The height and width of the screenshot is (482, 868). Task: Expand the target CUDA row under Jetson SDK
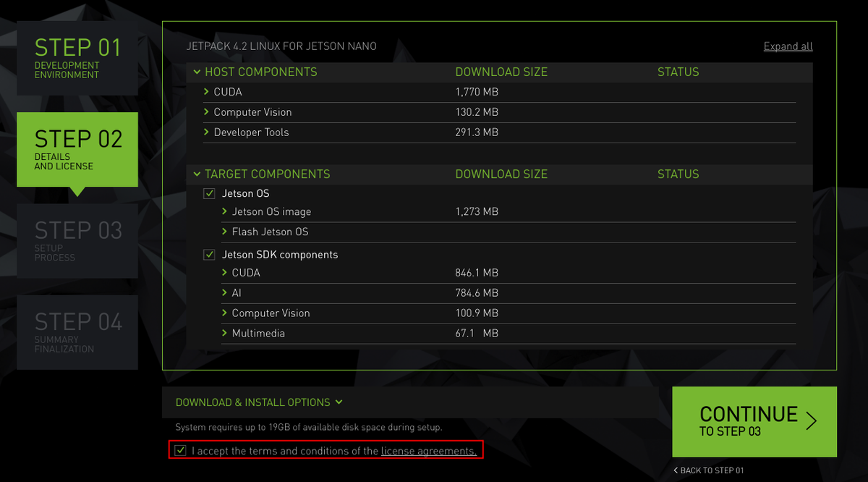(x=225, y=273)
